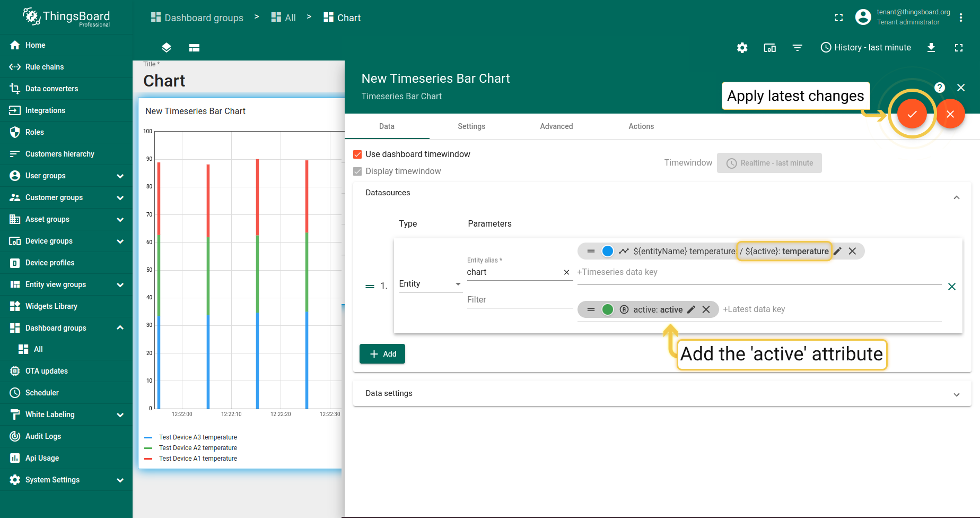Go to Home in sidebar
This screenshot has width=980, height=518.
click(x=66, y=45)
